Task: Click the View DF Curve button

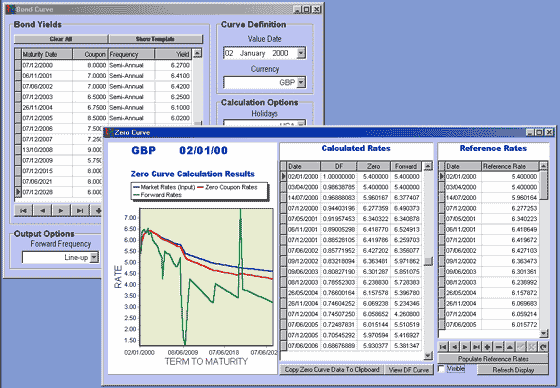Action: (409, 370)
